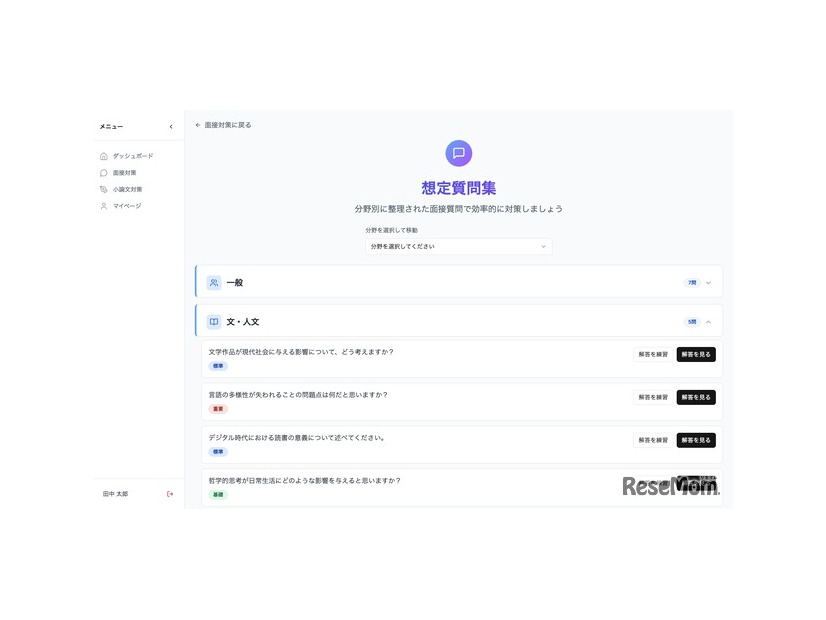Select the question 言語の多様性が失われることの問題点
This screenshot has width=826, height=620.
pyautogui.click(x=298, y=395)
